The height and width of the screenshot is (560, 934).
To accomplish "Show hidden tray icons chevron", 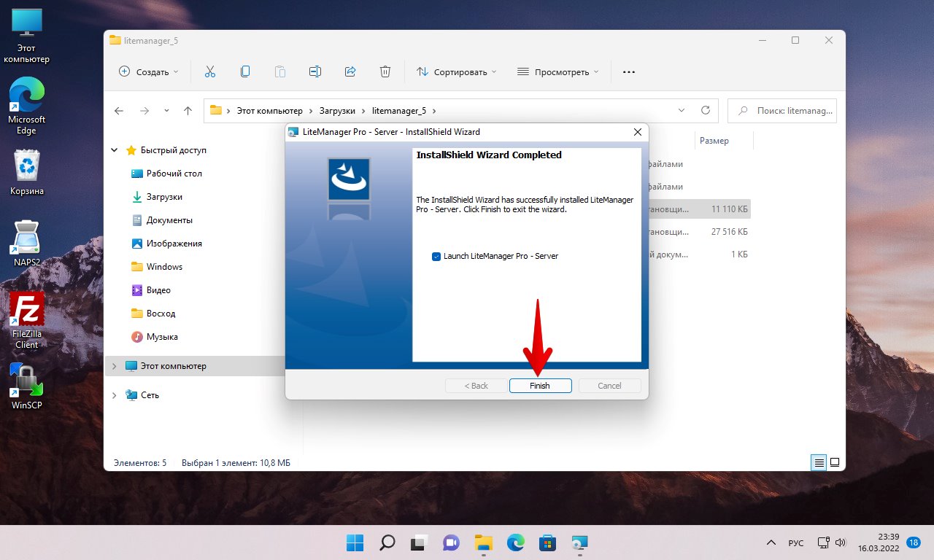I will [771, 543].
